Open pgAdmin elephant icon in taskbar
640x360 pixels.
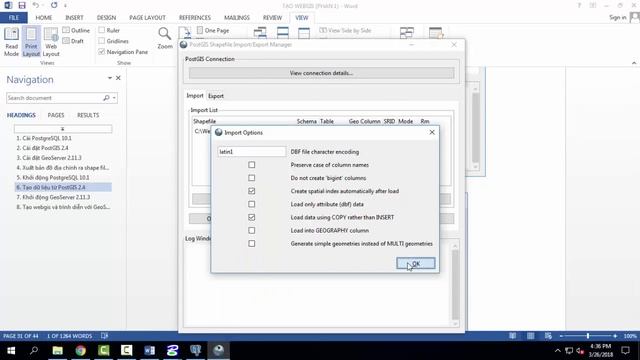point(196,351)
